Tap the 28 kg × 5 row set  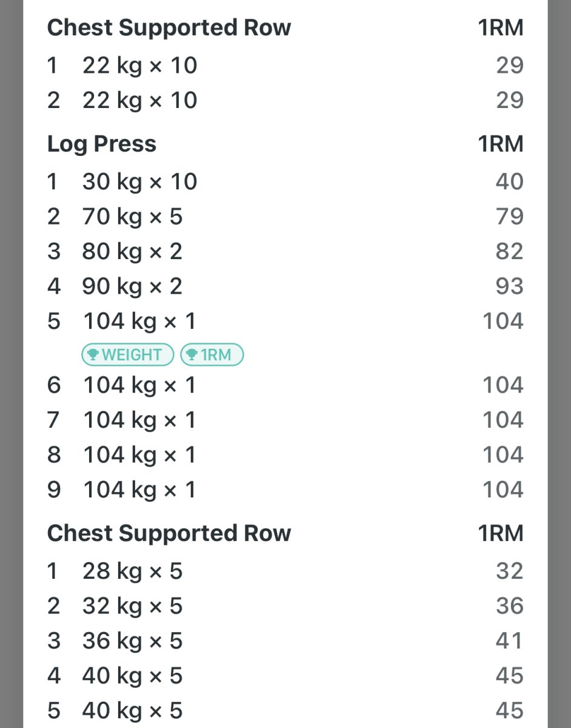click(132, 571)
